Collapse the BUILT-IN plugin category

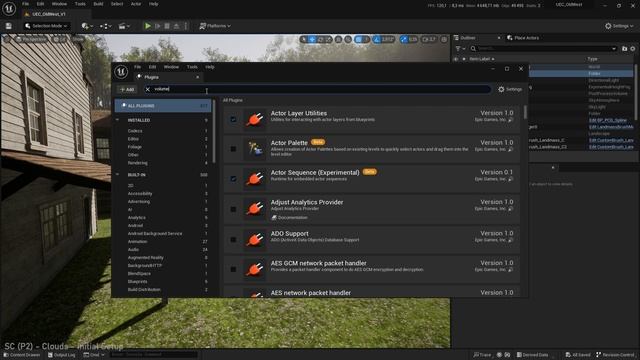pyautogui.click(x=118, y=175)
